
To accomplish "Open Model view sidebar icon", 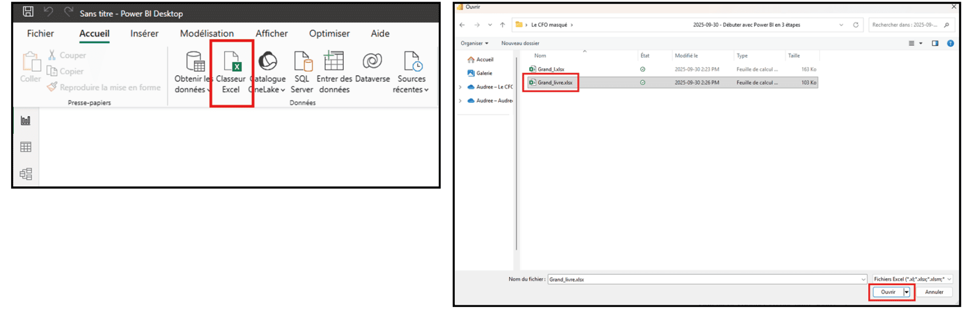I will [26, 174].
